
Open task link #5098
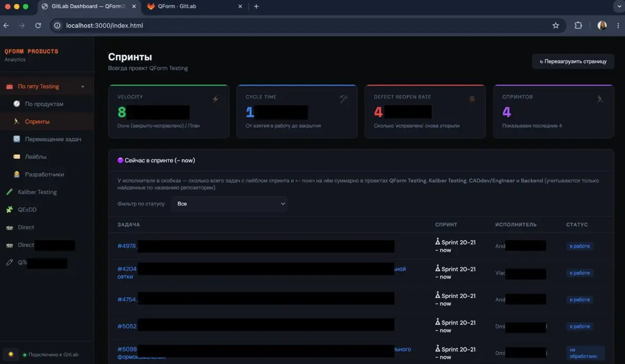click(x=127, y=349)
